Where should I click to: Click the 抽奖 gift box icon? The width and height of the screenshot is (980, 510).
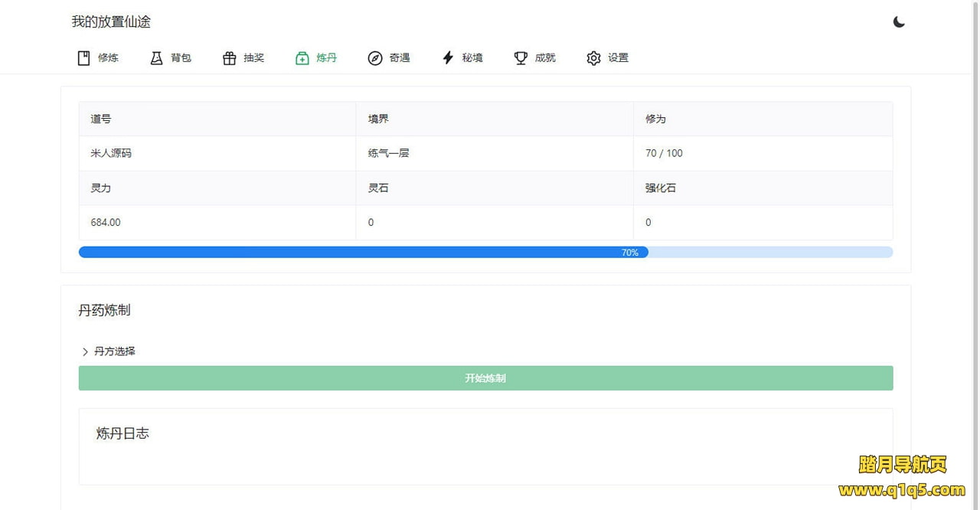[x=229, y=58]
